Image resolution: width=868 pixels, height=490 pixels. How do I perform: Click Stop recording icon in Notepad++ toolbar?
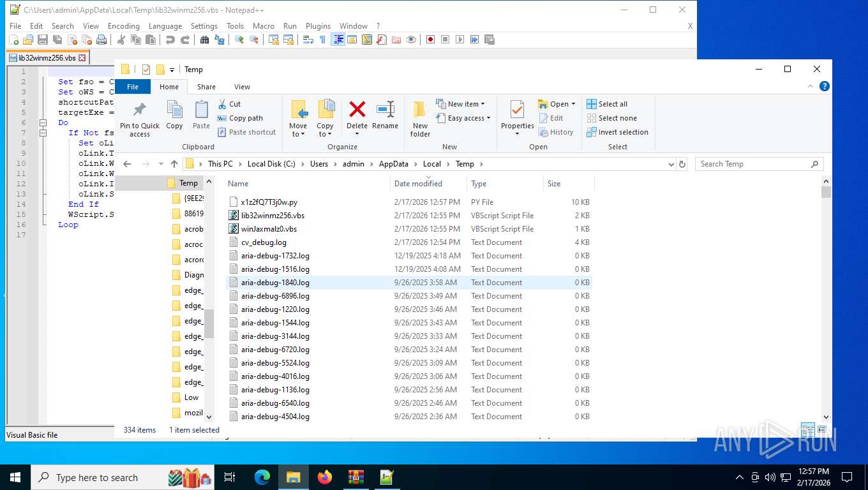coord(445,40)
